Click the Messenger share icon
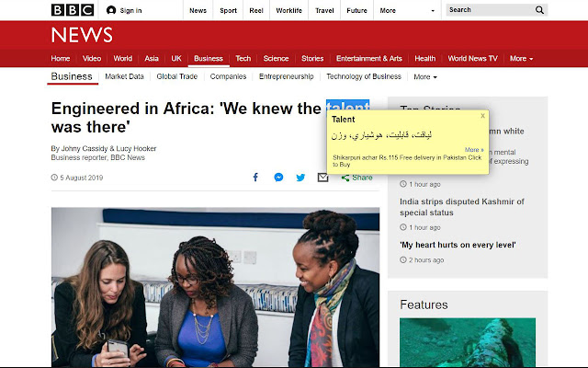 pyautogui.click(x=278, y=178)
